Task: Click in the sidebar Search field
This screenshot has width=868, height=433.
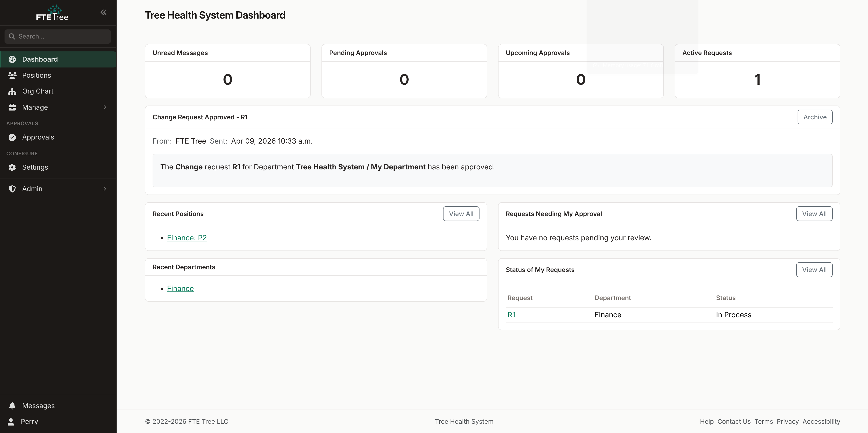Action: [62, 36]
